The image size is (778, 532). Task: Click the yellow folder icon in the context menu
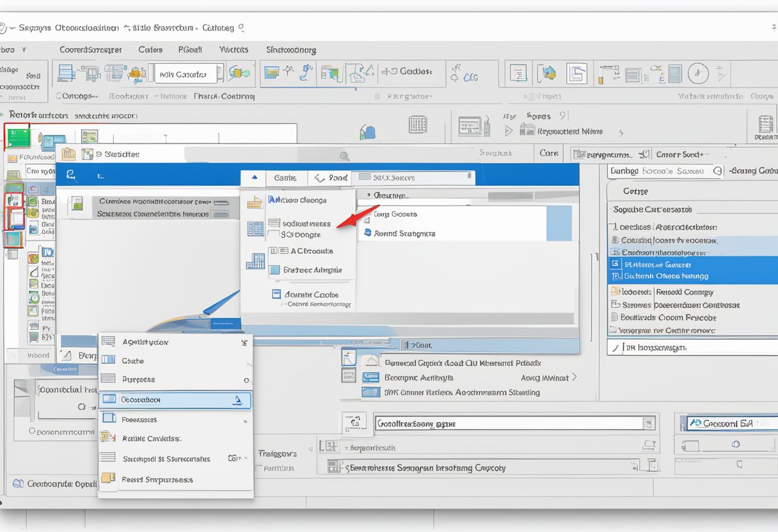point(108,478)
